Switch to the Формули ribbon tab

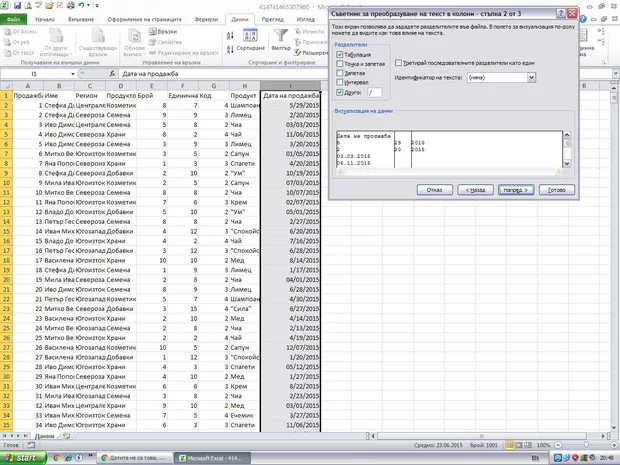click(206, 19)
